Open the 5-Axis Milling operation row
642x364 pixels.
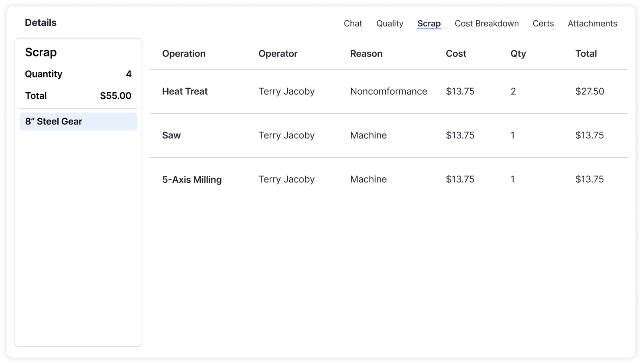192,179
